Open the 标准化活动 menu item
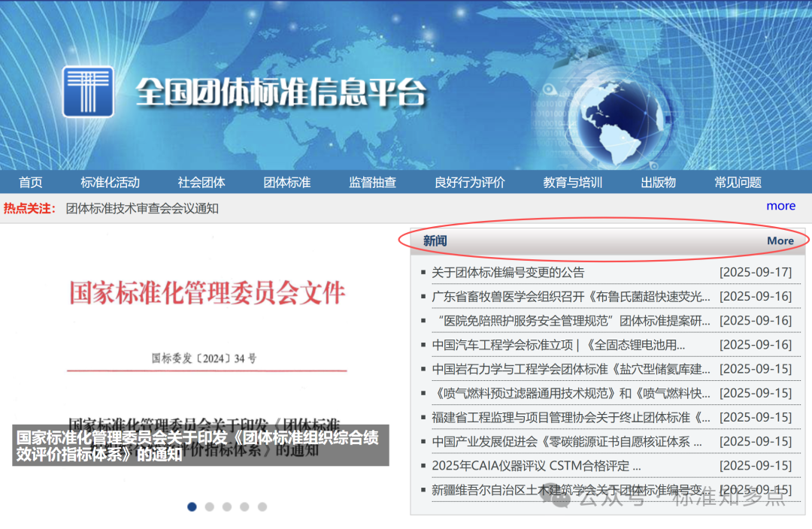The image size is (812, 529). coord(111,182)
